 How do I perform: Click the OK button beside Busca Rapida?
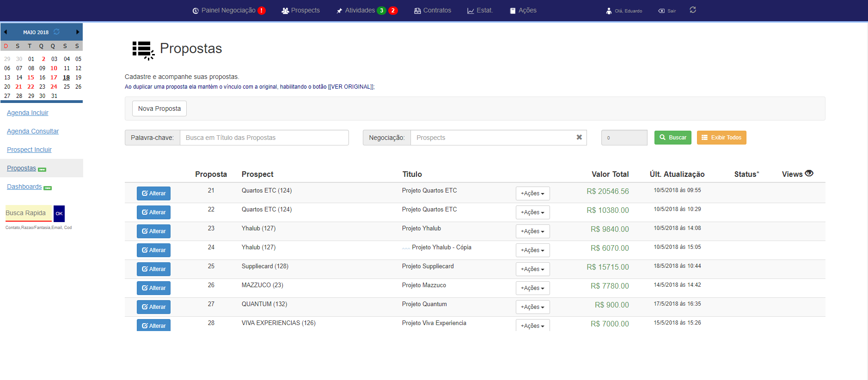(59, 213)
